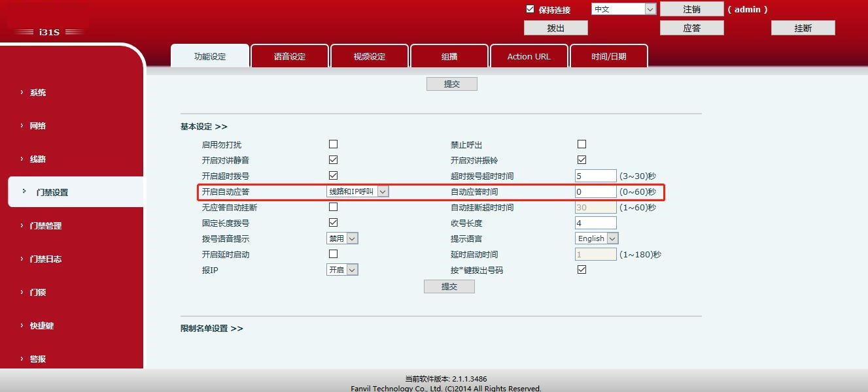
Task: Click the 注销 logout button
Action: coord(691,8)
